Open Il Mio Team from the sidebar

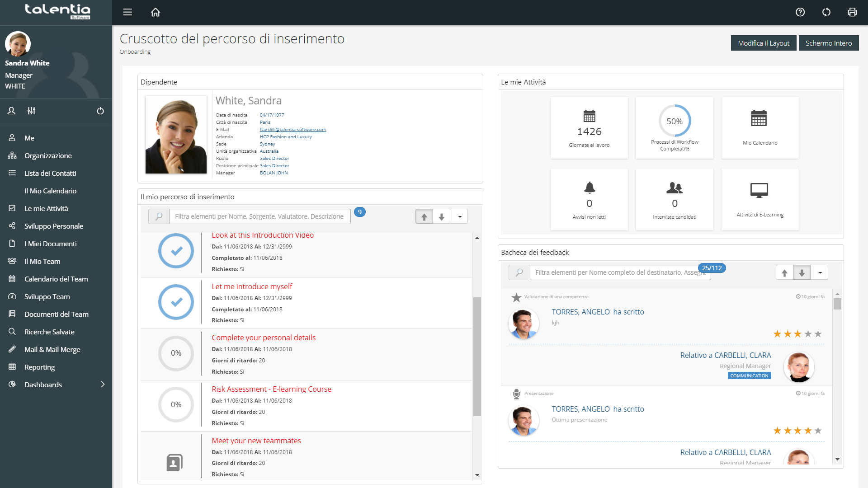42,261
